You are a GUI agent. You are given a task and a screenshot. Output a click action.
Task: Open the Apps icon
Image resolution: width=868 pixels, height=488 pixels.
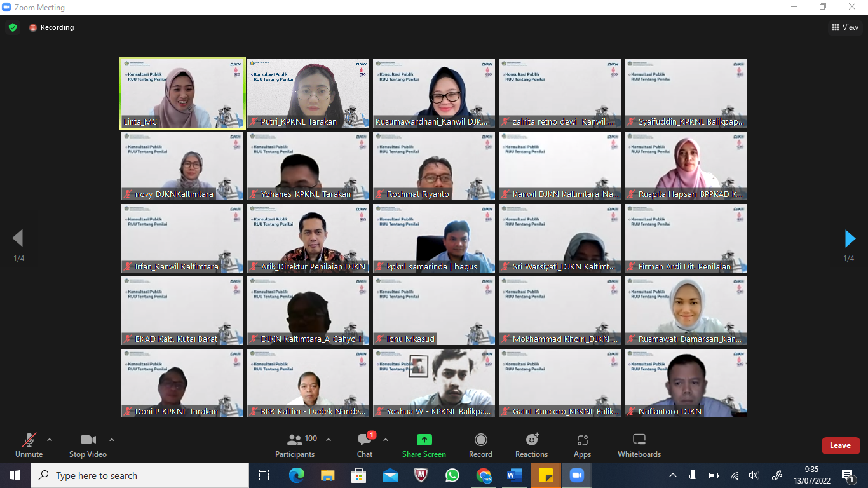coord(582,440)
